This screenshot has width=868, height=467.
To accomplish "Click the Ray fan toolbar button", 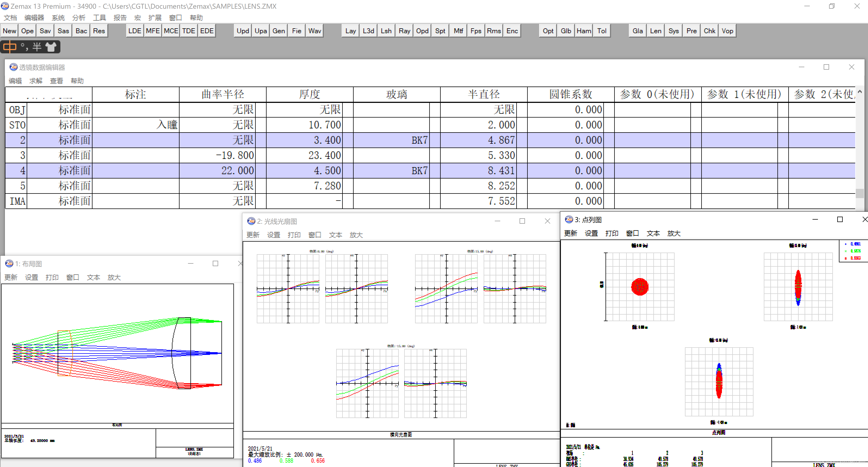I will (x=404, y=31).
